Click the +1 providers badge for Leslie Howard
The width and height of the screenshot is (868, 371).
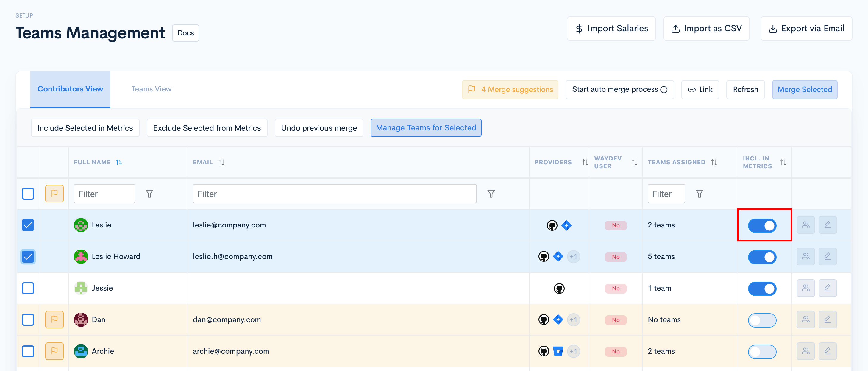(x=573, y=257)
